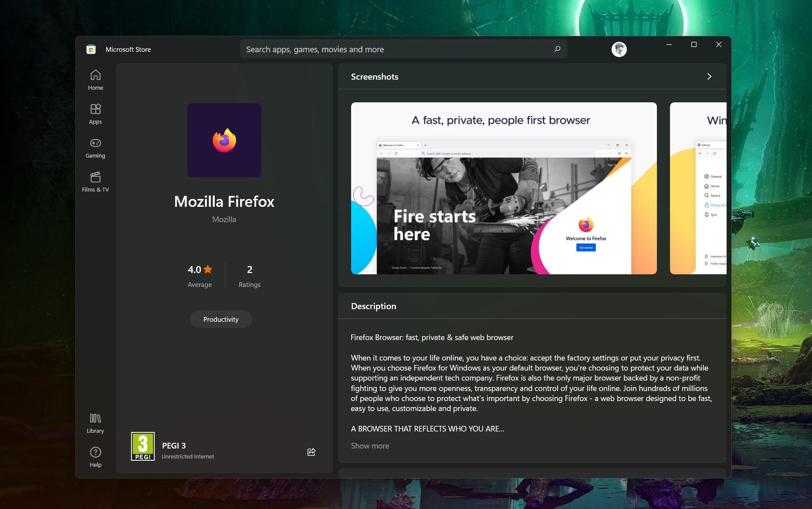Screen dimensions: 812x509
Task: Select the Productivity category tag
Action: (x=221, y=319)
